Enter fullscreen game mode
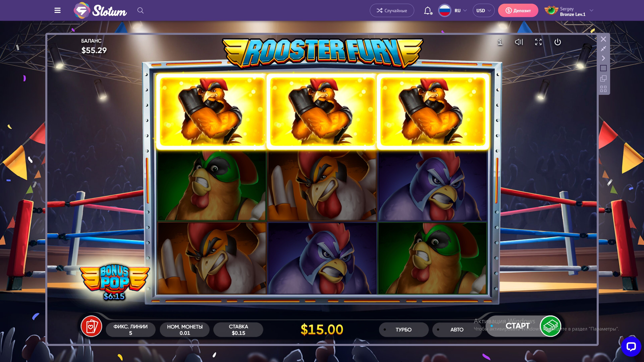The image size is (644, 362). 538,42
